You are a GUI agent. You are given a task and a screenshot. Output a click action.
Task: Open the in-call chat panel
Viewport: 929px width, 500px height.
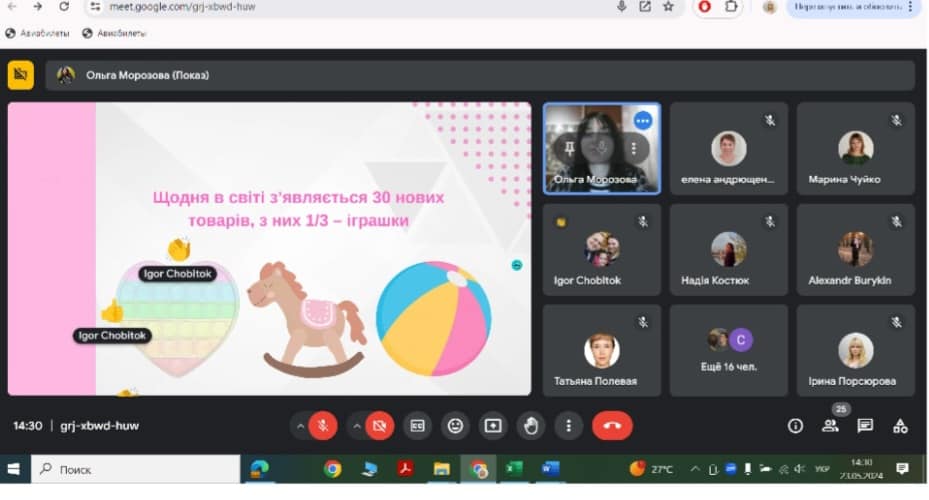click(x=865, y=426)
